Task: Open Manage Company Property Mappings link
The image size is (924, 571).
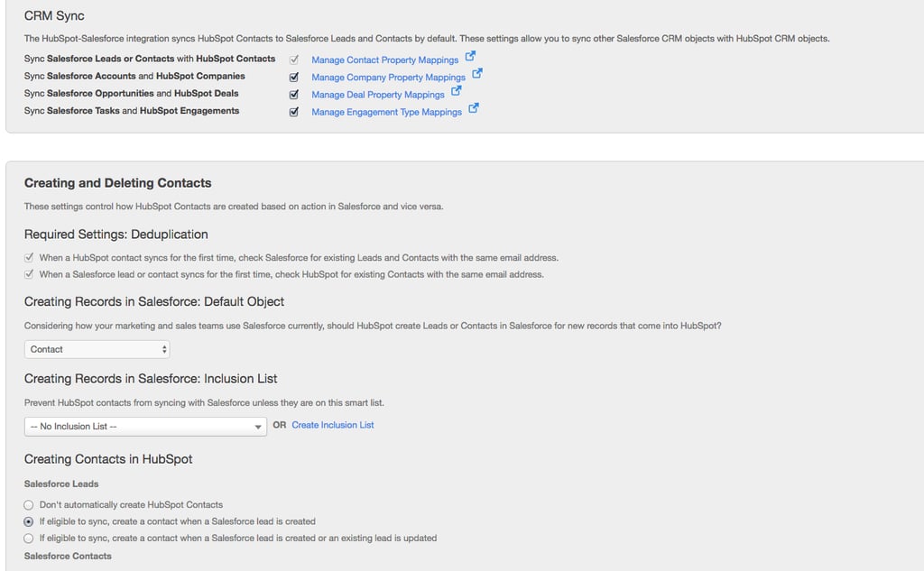Action: click(x=388, y=78)
